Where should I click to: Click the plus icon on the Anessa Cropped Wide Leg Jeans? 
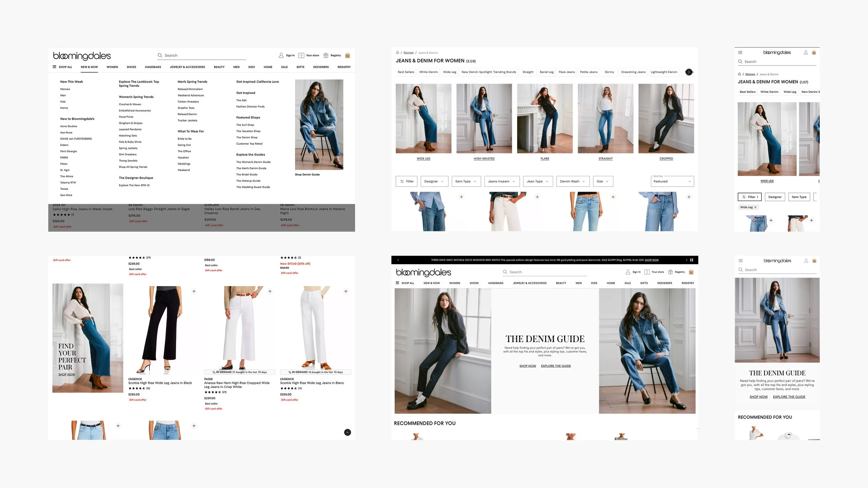(x=270, y=292)
